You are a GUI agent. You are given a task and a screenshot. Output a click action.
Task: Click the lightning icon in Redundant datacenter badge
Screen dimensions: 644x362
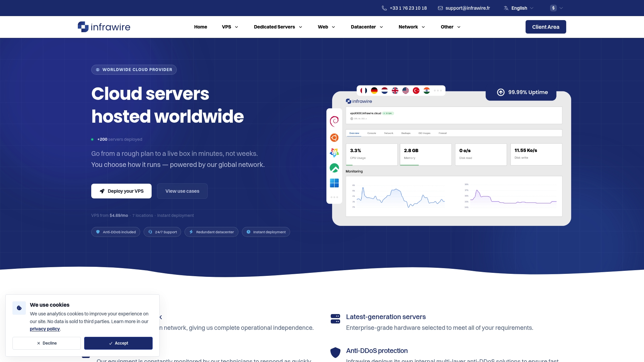(x=191, y=232)
